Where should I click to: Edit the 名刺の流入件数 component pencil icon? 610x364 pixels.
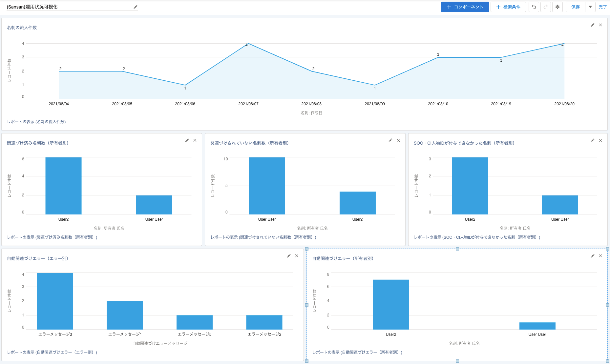593,25
